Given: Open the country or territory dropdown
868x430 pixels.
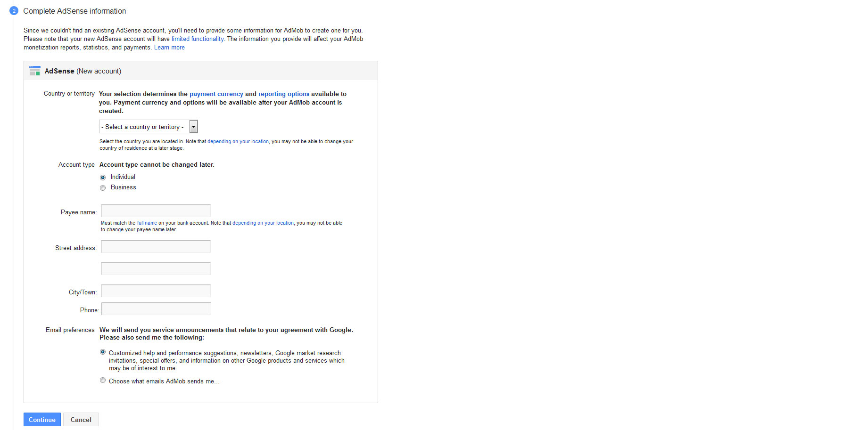Looking at the screenshot, I should coord(149,127).
